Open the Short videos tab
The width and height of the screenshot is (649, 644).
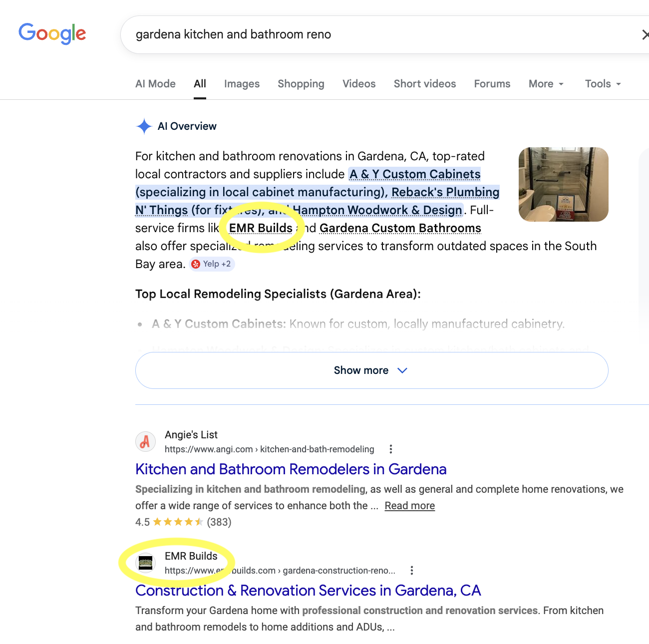(x=425, y=84)
